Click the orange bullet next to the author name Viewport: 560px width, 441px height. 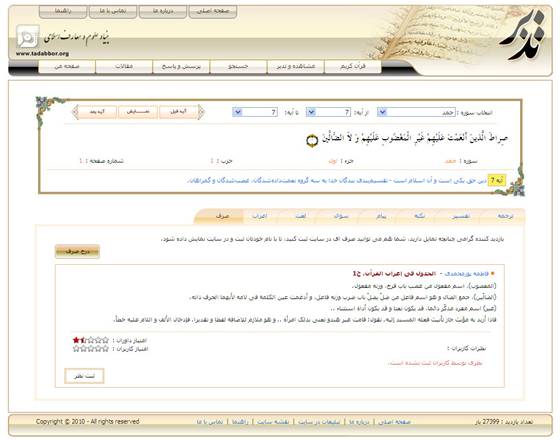(x=492, y=274)
